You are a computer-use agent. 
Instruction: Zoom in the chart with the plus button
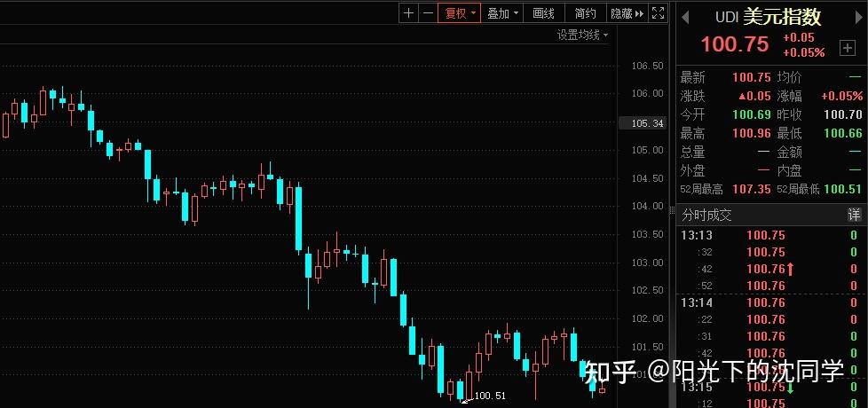(408, 13)
